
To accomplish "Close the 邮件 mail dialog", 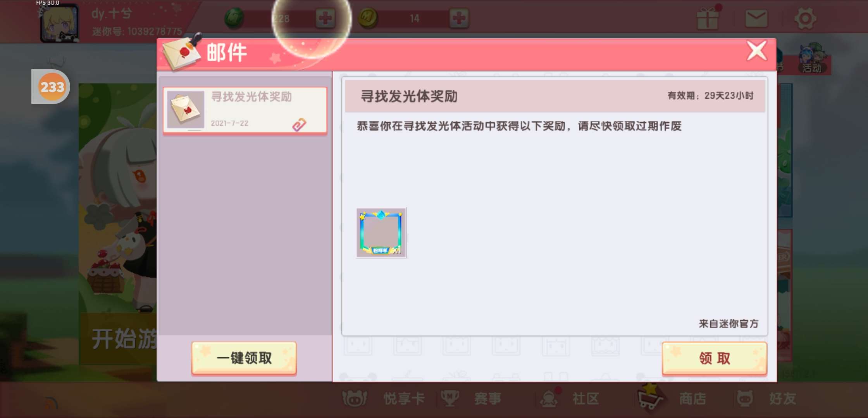I will pyautogui.click(x=757, y=51).
